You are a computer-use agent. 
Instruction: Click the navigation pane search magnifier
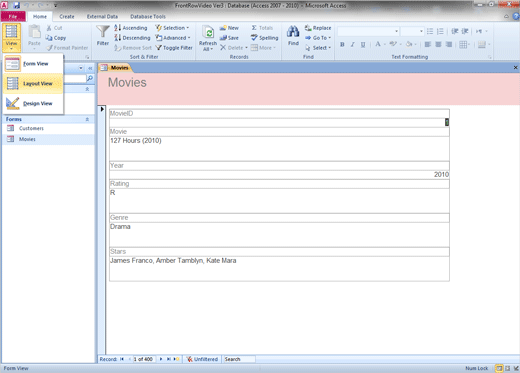90,78
